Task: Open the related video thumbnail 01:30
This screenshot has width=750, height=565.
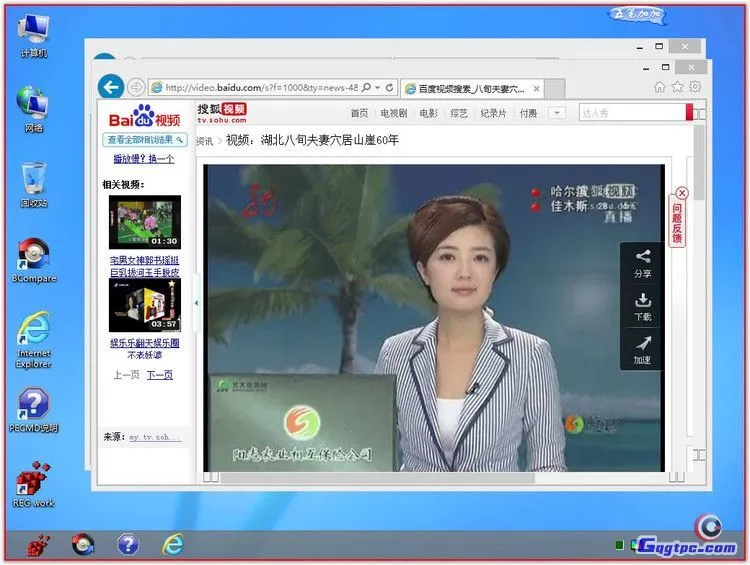Action: coord(144,222)
